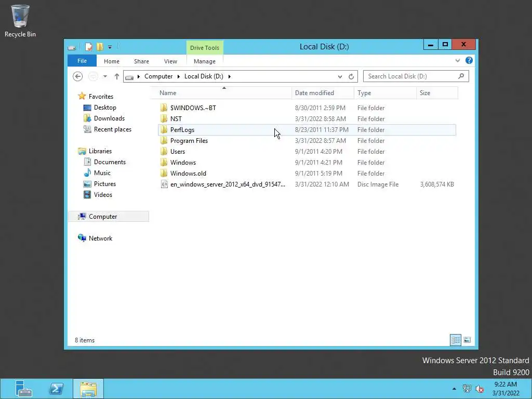Switch to Large icons view in status bar
Viewport: 532px width, 399px height.
point(467,340)
